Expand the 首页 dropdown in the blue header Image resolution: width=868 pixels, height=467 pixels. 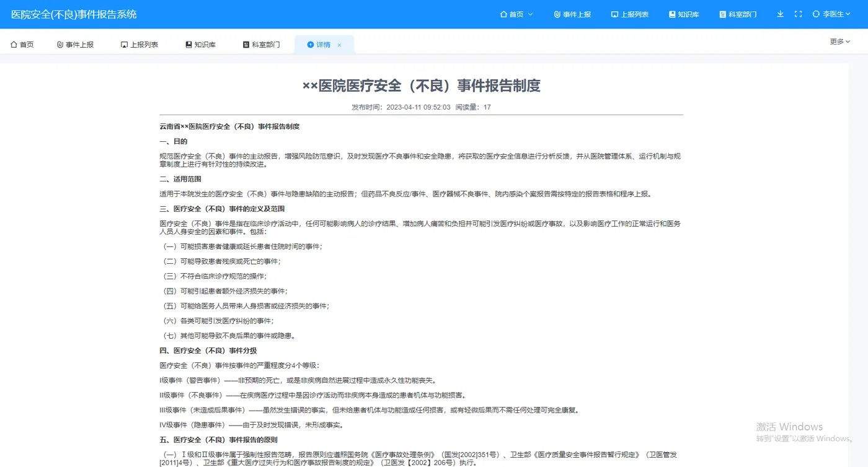516,14
